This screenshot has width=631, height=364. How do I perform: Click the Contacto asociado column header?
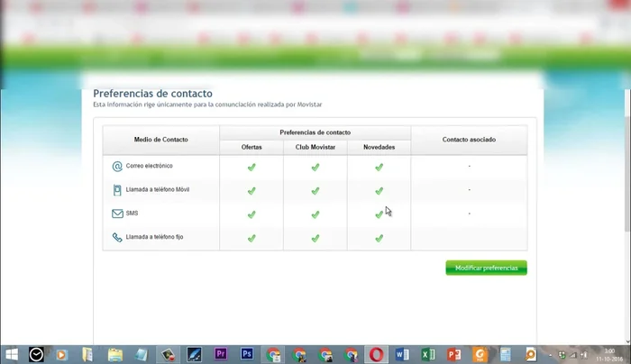[x=469, y=140]
